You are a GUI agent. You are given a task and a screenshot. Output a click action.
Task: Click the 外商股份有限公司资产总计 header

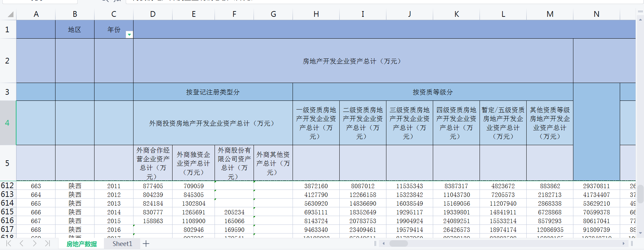[234, 163]
